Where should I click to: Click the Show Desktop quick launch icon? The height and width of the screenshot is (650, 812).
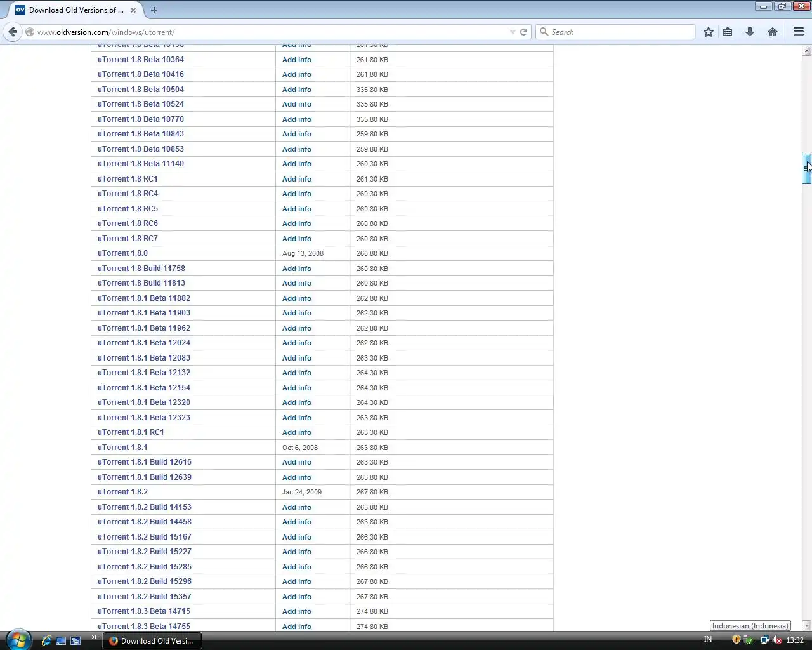(61, 640)
